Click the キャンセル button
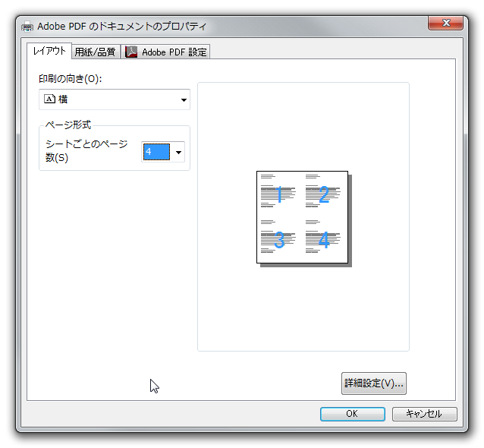 coord(424,414)
